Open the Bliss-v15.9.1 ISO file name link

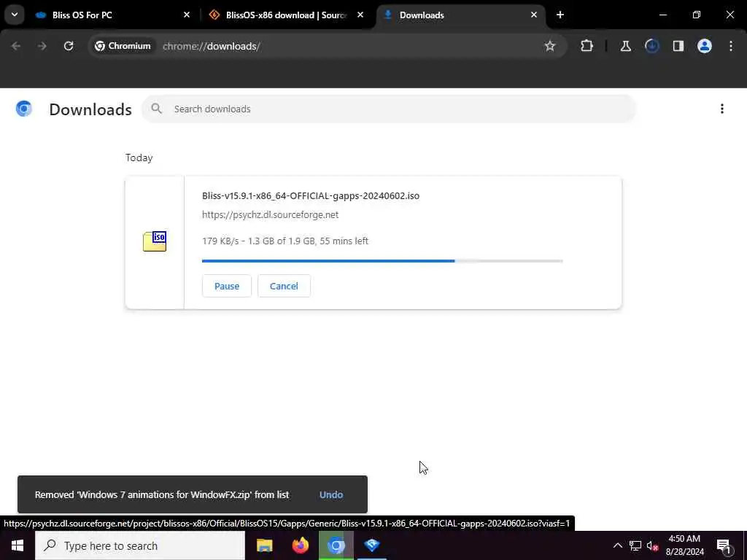[311, 195]
